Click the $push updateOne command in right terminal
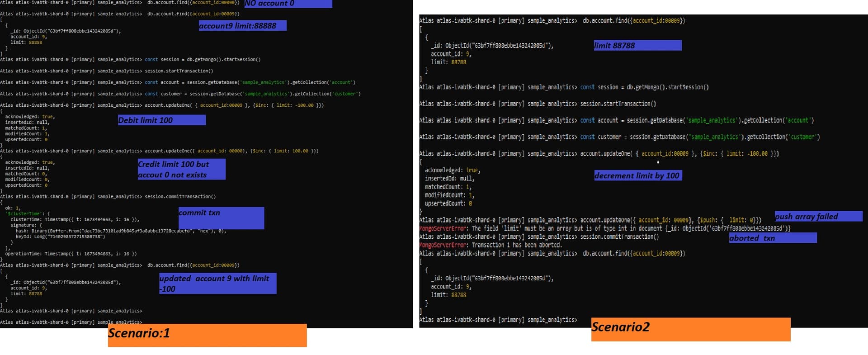This screenshot has height=355, width=868. click(670, 220)
